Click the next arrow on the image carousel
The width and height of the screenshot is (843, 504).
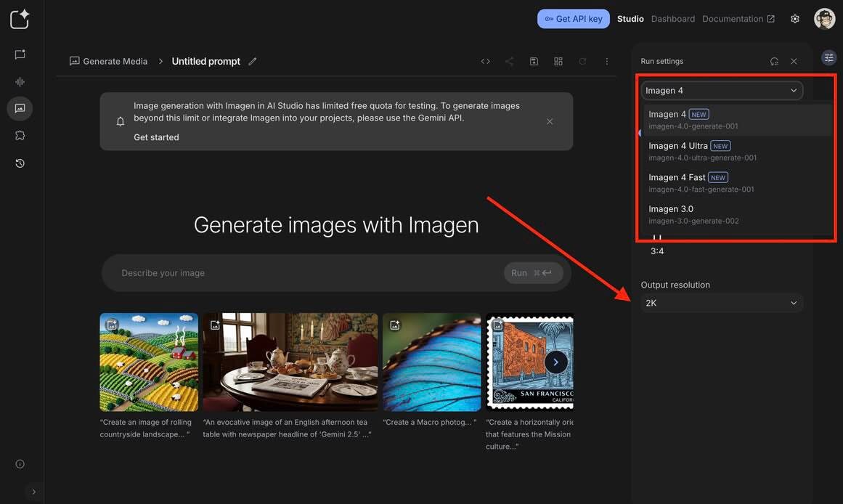click(556, 362)
